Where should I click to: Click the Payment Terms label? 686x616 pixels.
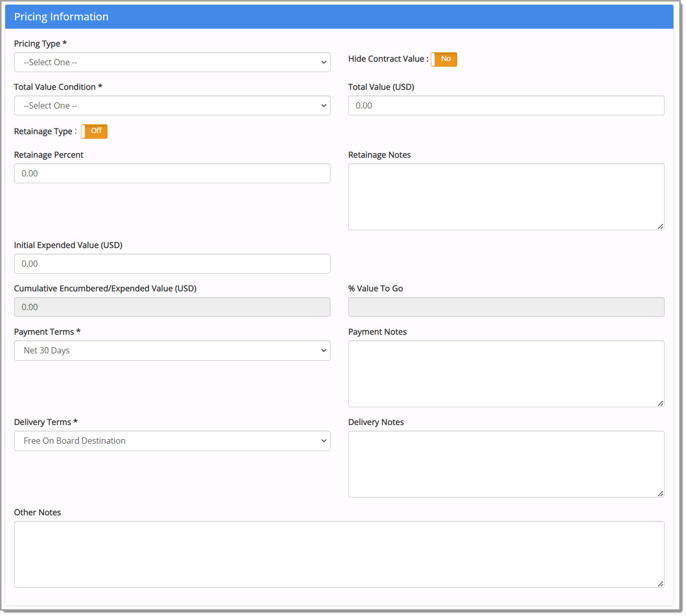[x=47, y=332]
